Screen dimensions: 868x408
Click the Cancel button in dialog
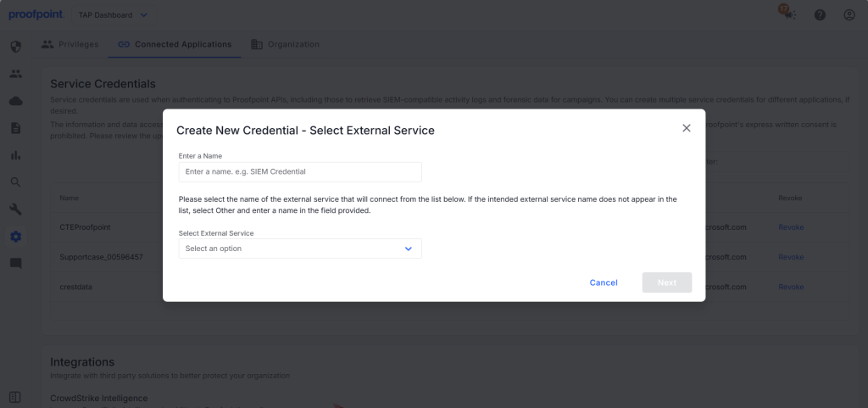pos(604,282)
